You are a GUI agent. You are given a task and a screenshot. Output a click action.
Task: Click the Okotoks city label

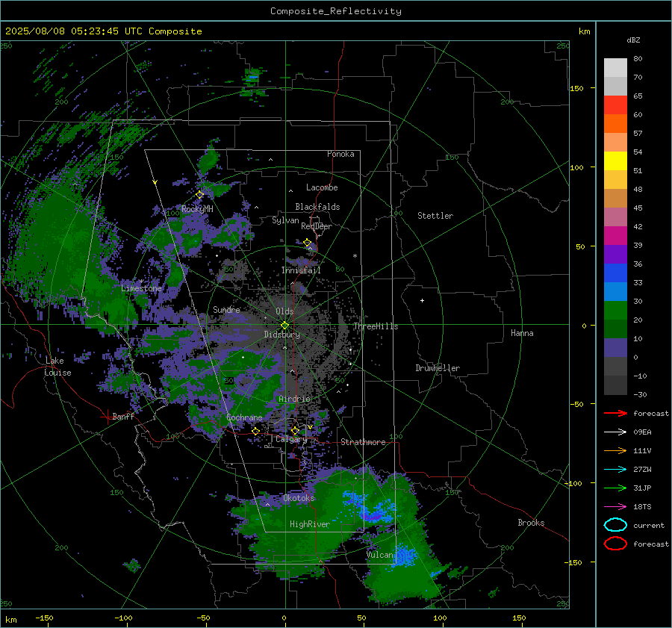(x=299, y=497)
